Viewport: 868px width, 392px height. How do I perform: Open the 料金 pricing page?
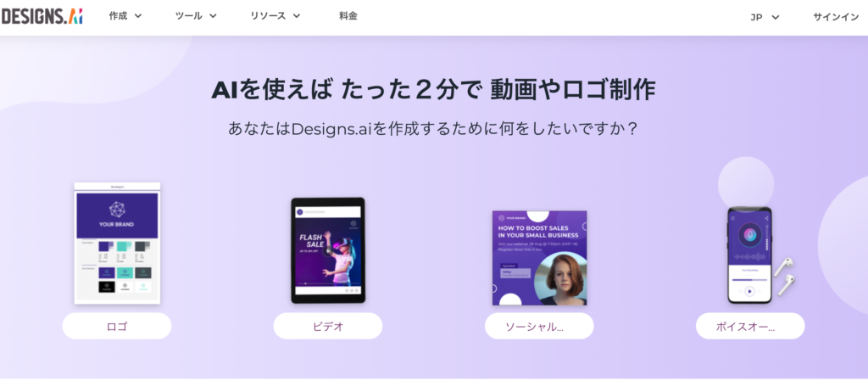(348, 16)
